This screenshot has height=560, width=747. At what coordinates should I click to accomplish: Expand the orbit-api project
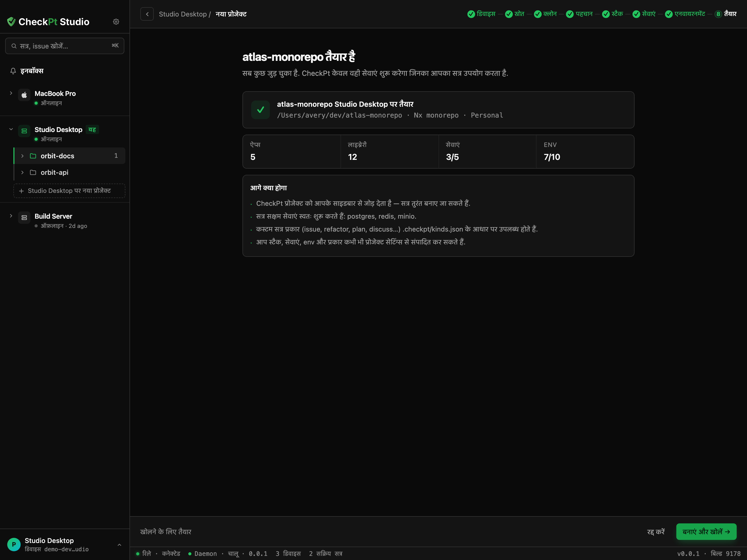22,172
